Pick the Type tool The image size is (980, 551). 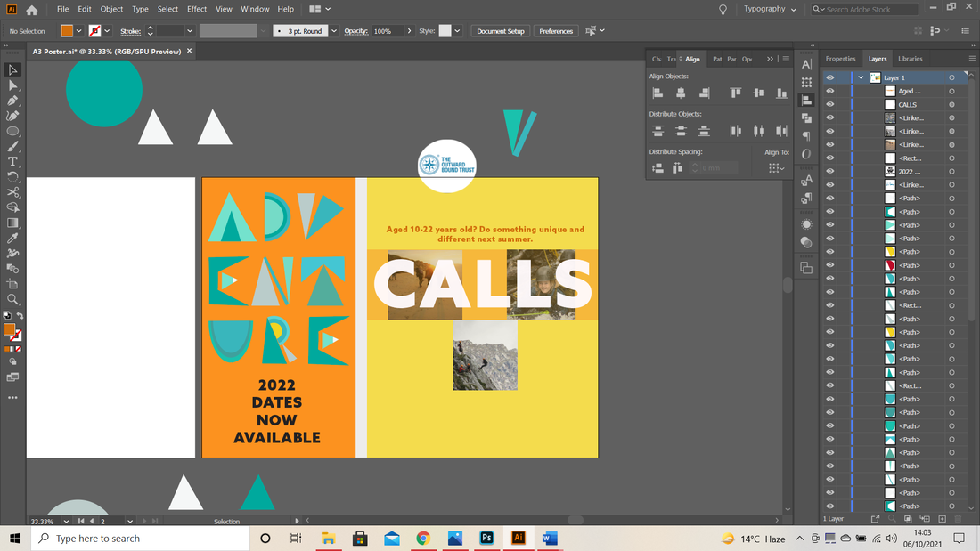coord(12,162)
